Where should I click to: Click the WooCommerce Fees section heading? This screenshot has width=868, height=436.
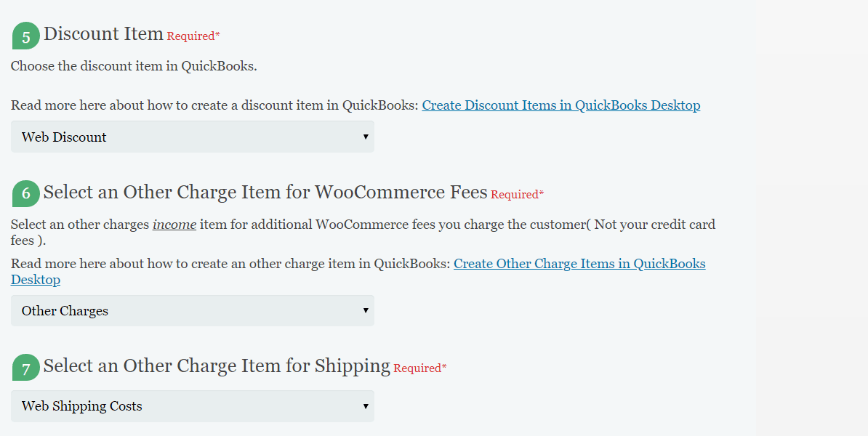pyautogui.click(x=265, y=192)
